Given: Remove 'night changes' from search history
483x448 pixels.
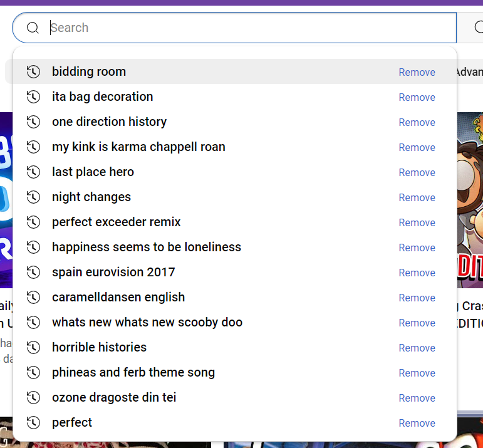Looking at the screenshot, I should tap(417, 197).
